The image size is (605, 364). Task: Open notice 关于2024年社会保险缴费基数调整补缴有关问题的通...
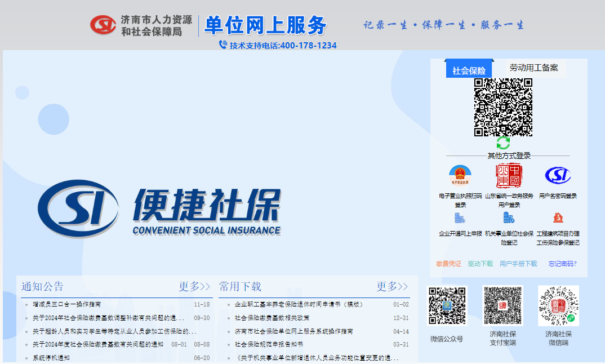coord(108,318)
